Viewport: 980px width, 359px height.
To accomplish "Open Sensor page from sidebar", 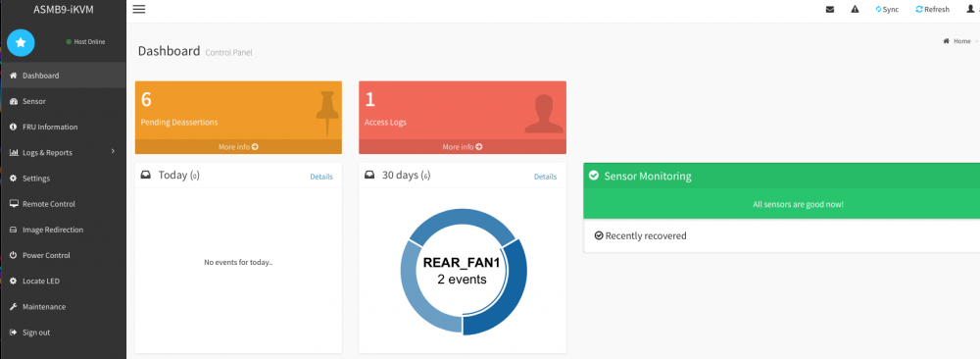I will pyautogui.click(x=63, y=101).
